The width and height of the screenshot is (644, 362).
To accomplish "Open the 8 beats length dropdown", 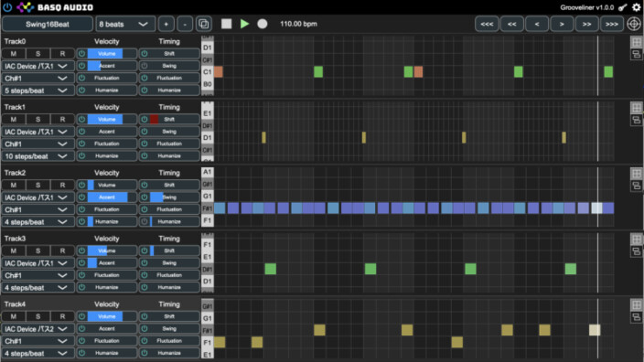I will click(125, 24).
